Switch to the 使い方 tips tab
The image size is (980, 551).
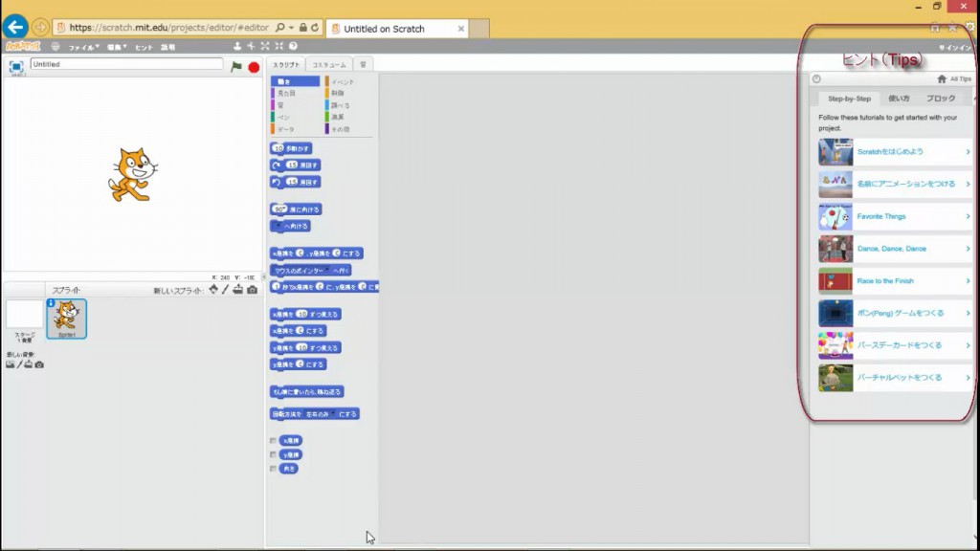(x=900, y=99)
